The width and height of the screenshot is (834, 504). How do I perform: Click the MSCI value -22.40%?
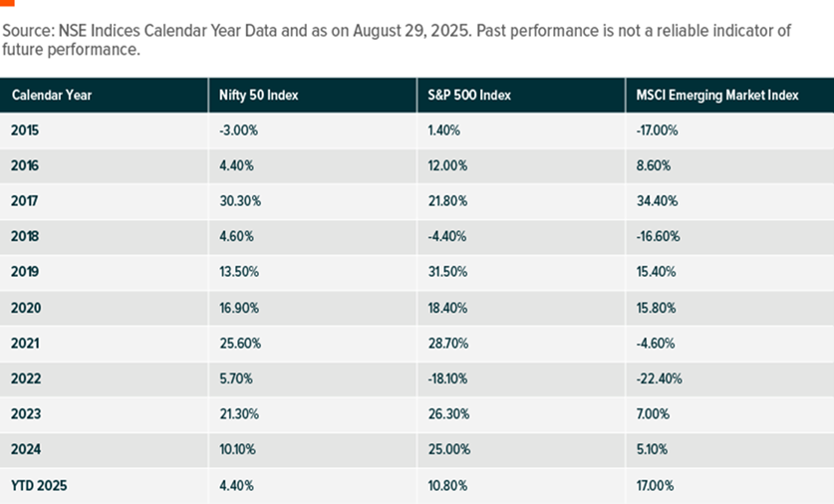[x=658, y=378]
